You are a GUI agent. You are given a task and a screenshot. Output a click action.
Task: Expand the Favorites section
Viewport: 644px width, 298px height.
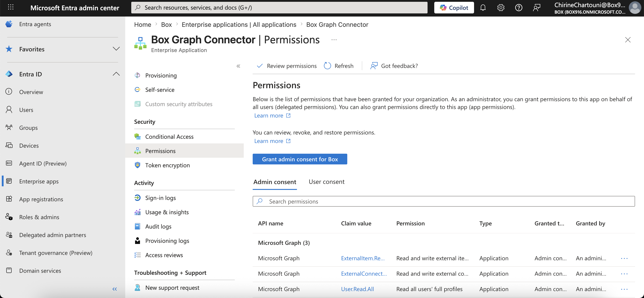pyautogui.click(x=116, y=49)
